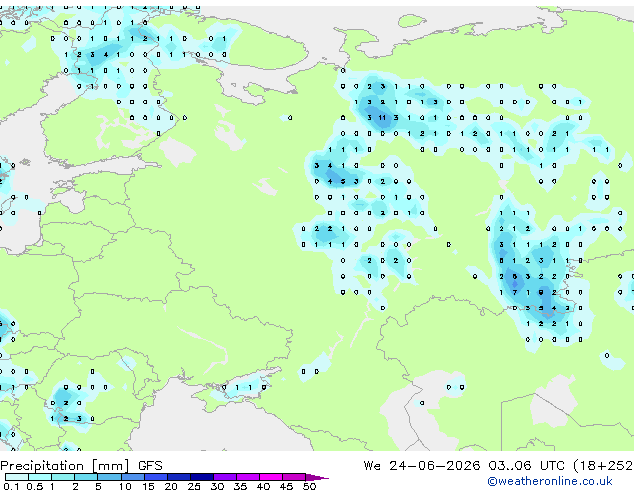Viewport: 634px width, 490px height.
Task: Click the '0.1' legend scale label
Action: coord(11,486)
